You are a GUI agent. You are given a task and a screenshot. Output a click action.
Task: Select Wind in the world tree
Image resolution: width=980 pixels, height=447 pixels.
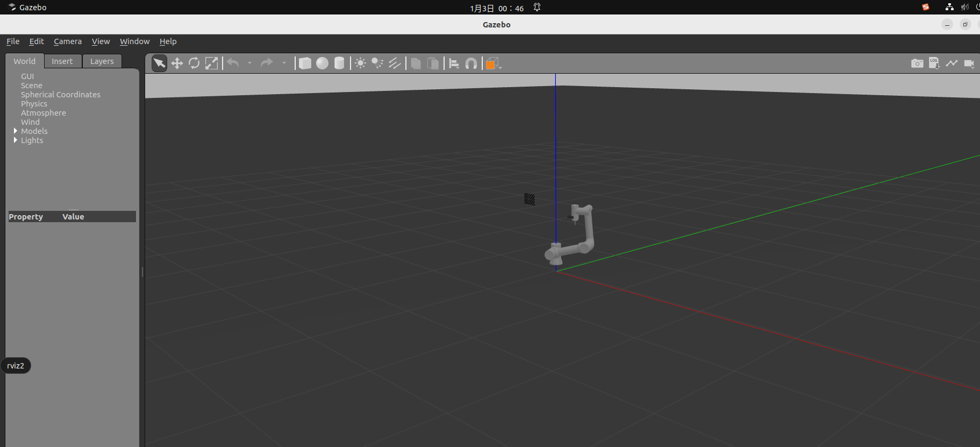[30, 122]
